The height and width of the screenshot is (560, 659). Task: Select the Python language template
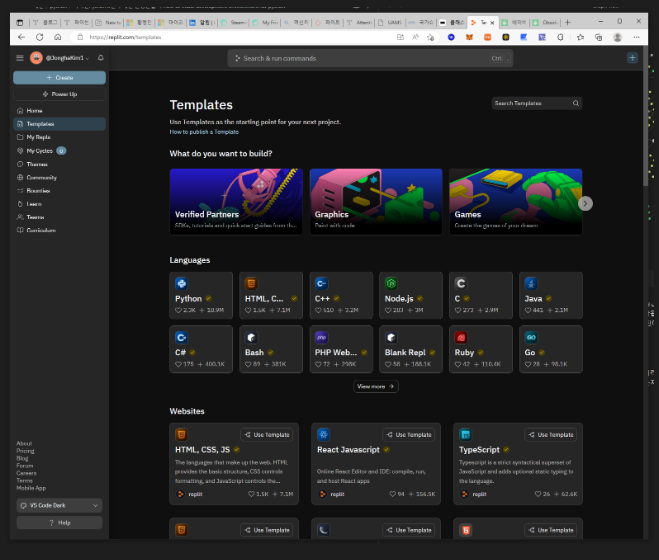click(x=201, y=296)
